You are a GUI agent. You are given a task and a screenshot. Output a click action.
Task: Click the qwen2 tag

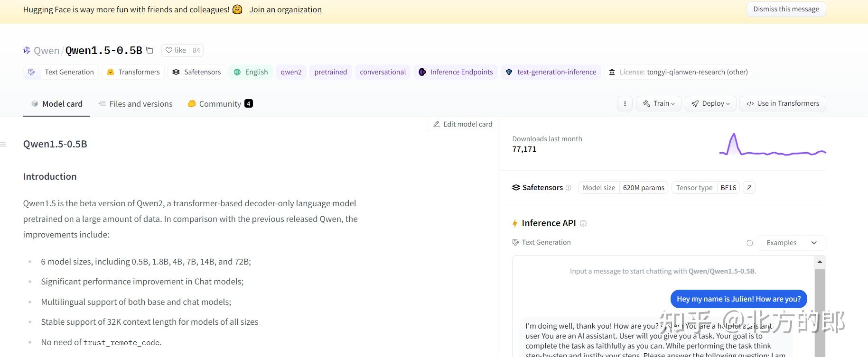pos(291,72)
